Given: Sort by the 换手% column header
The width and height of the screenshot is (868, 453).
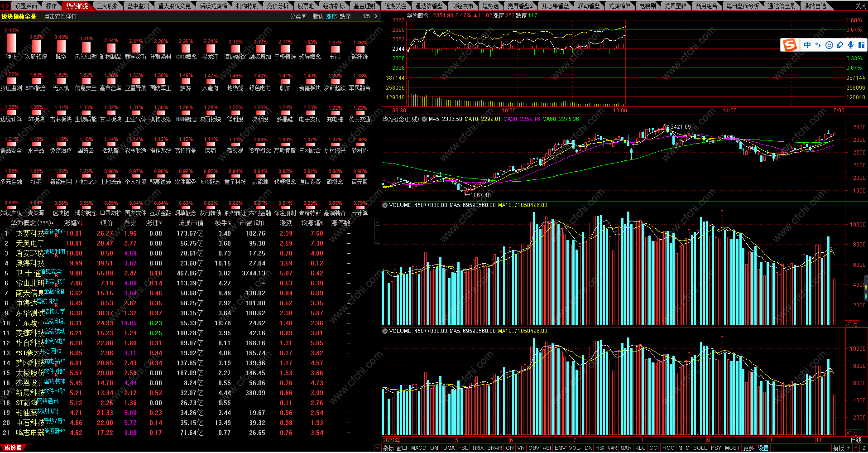Looking at the screenshot, I should (223, 223).
